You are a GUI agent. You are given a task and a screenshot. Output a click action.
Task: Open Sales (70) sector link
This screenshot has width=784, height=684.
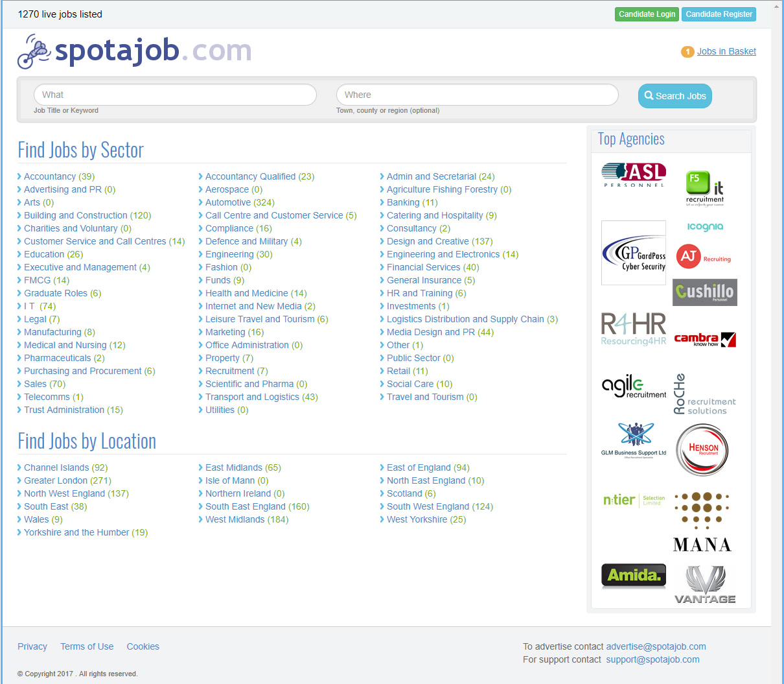45,384
